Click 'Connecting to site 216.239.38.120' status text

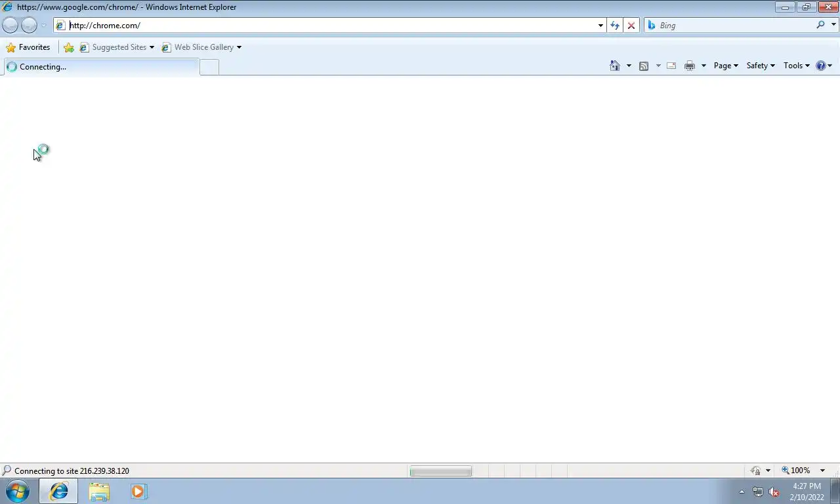pyautogui.click(x=72, y=471)
